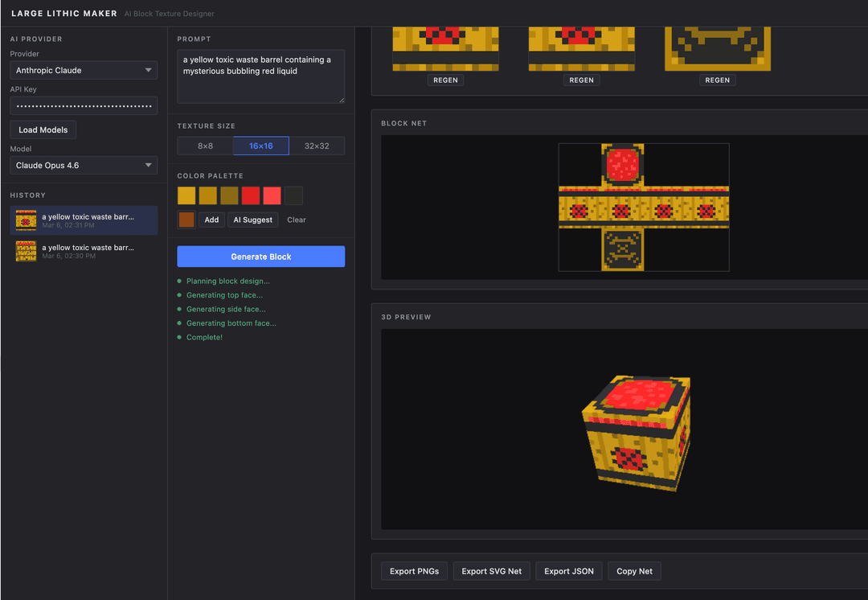The image size is (868, 600).
Task: Regen the bottom face texture
Action: click(x=717, y=80)
